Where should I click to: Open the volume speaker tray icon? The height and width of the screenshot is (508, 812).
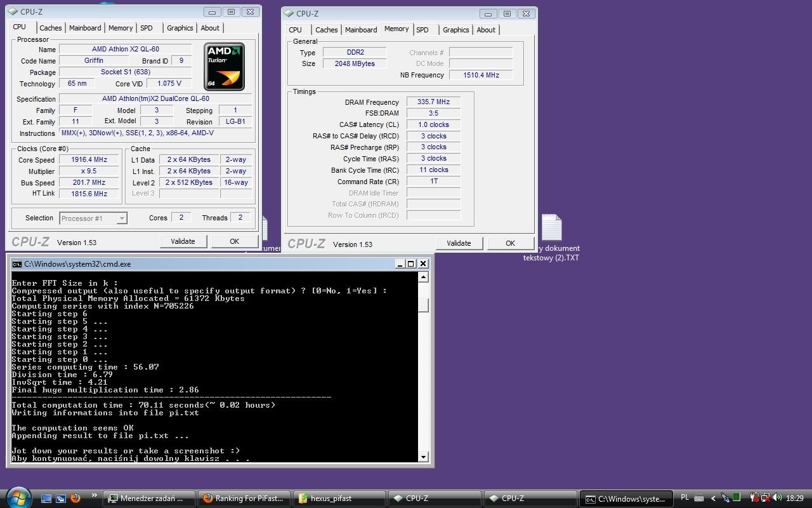[777, 498]
